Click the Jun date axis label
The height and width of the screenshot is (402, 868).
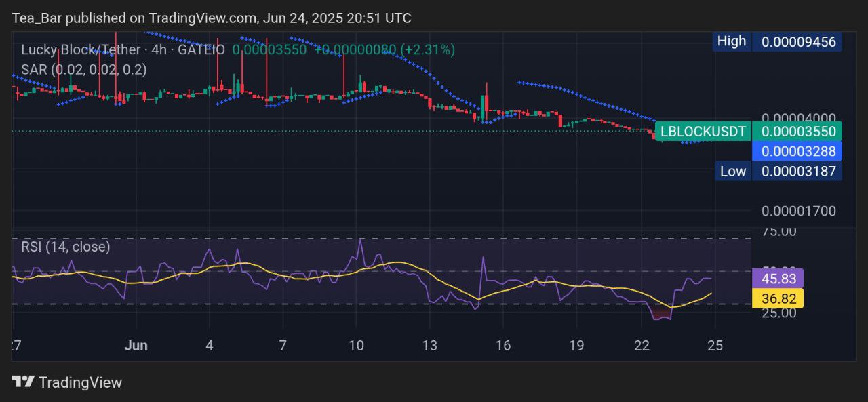[x=136, y=346]
